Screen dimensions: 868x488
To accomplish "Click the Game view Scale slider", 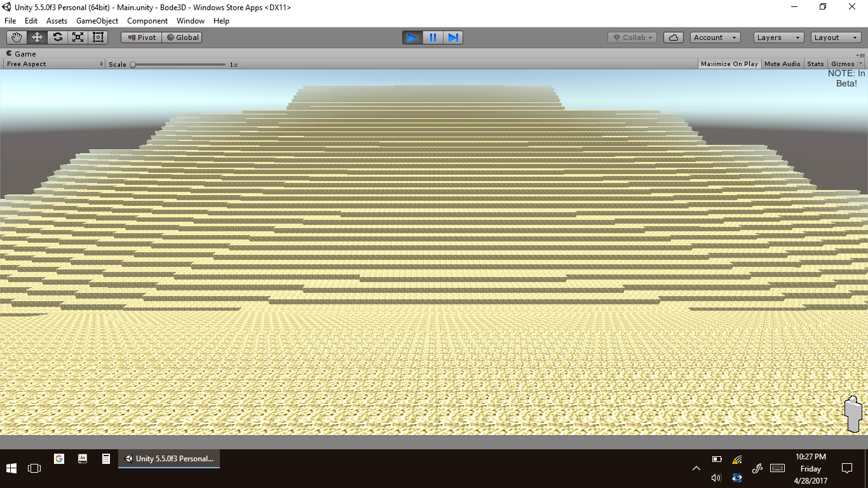I will pos(179,64).
